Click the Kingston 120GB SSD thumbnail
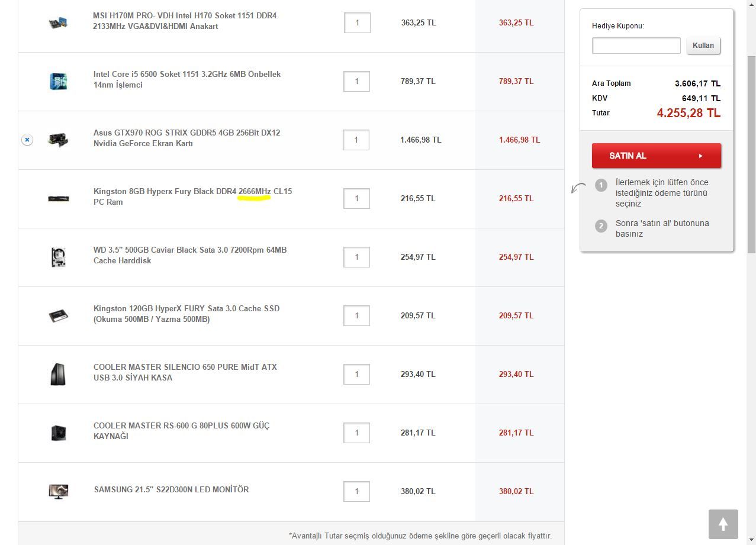 point(58,315)
